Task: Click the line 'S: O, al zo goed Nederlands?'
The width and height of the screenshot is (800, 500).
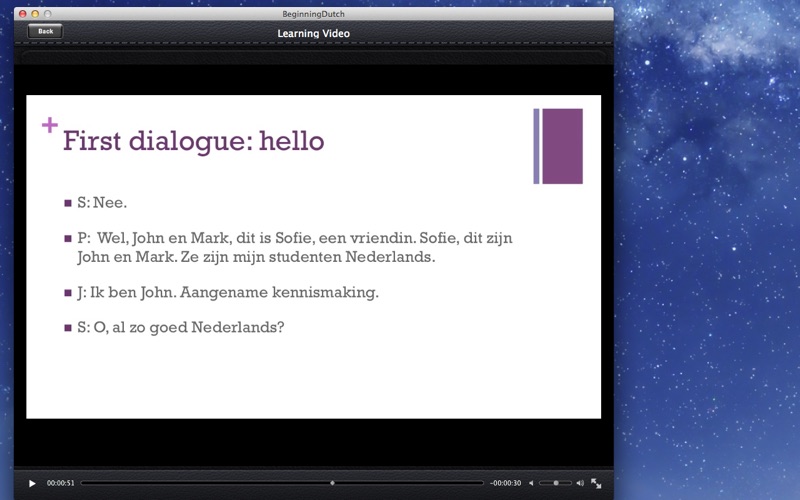Action: (x=181, y=327)
